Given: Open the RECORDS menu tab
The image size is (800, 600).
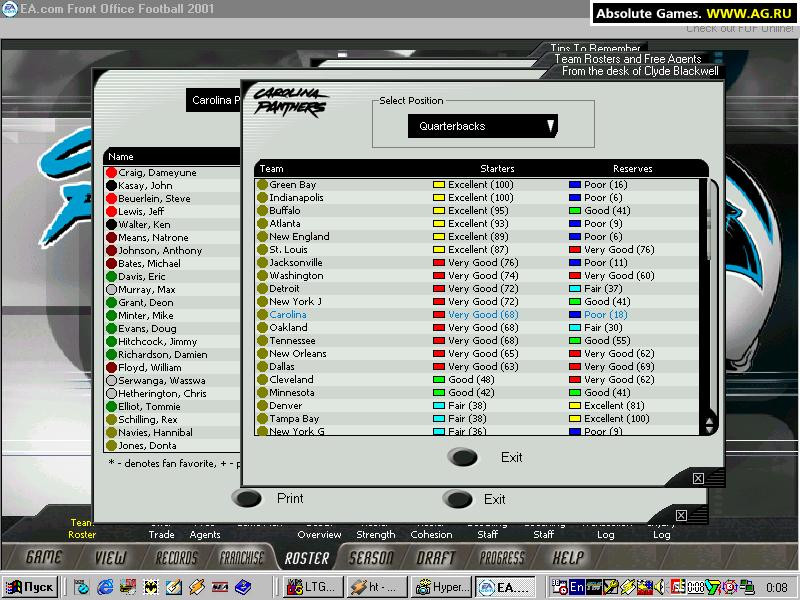Looking at the screenshot, I should [x=177, y=557].
